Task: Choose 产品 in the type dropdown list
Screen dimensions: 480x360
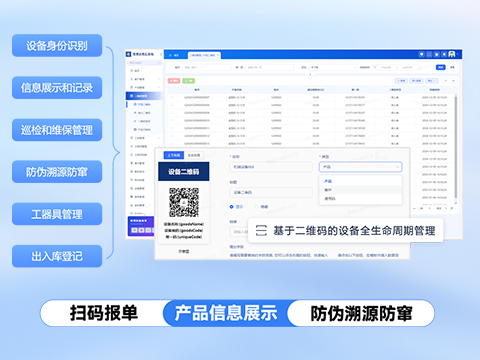Action: pyautogui.click(x=360, y=181)
